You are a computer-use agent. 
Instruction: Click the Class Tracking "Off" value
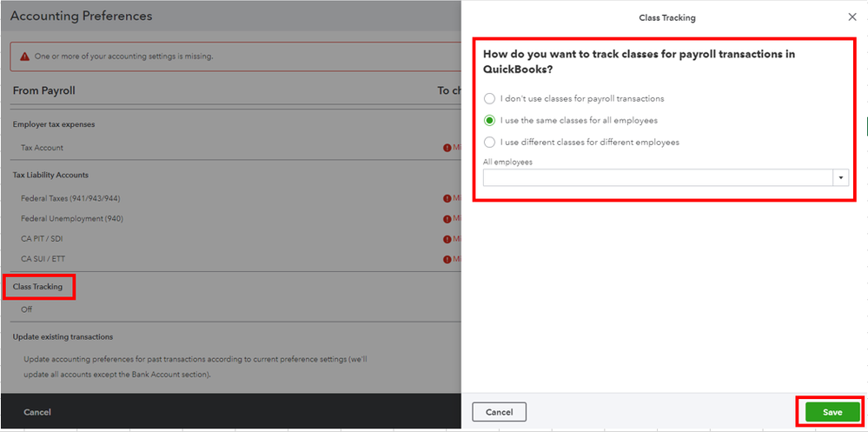(27, 309)
